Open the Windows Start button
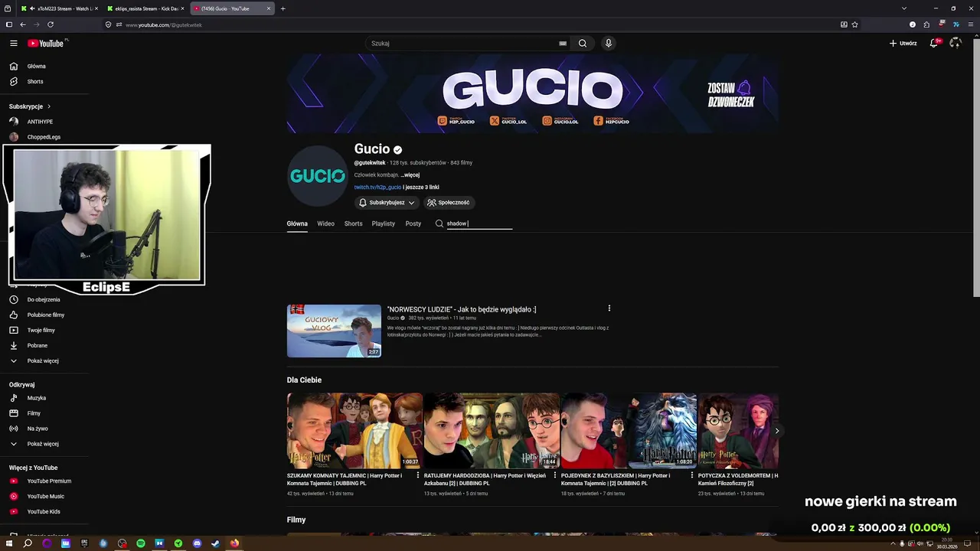Viewport: 980px width, 551px height. pos(9,543)
